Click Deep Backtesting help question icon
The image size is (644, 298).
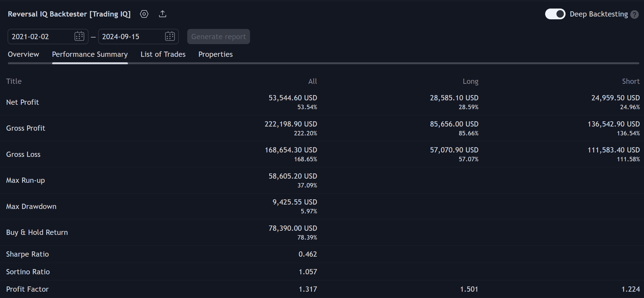634,14
